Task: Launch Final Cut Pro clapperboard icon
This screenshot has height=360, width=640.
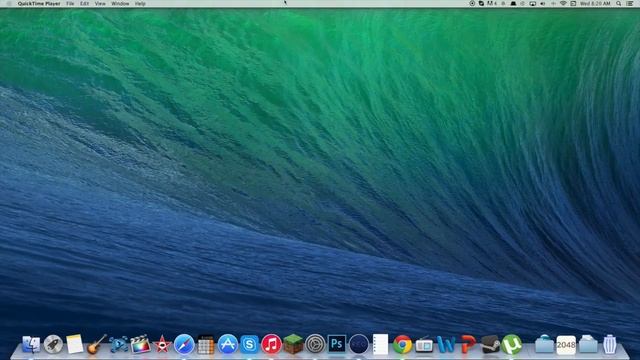Action: click(140, 344)
